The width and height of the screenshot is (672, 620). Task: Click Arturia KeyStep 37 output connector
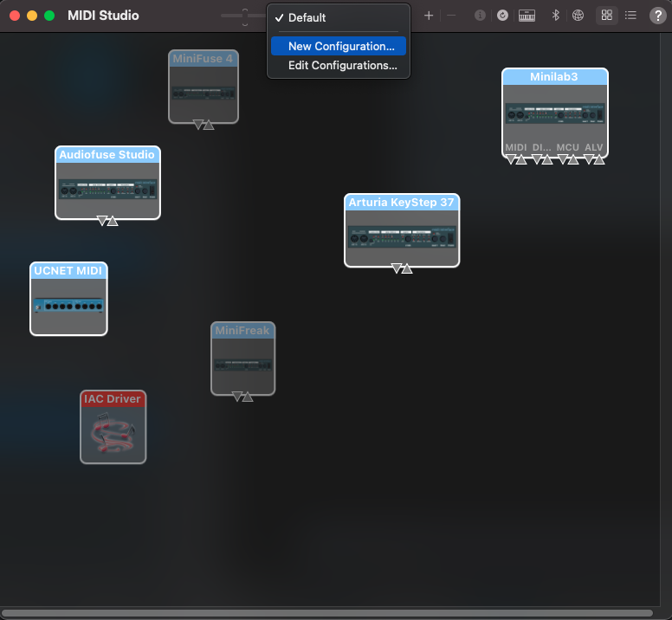(x=407, y=268)
